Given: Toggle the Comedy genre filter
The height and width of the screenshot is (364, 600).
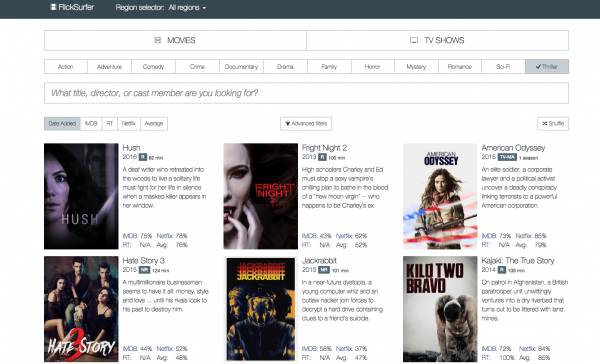Looking at the screenshot, I should click(x=153, y=67).
